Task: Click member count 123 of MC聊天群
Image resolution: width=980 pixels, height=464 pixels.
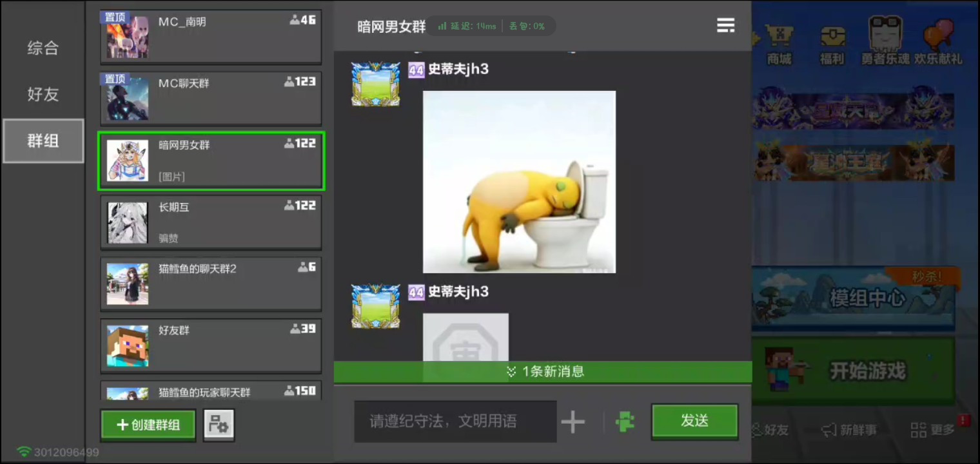Action: (300, 82)
